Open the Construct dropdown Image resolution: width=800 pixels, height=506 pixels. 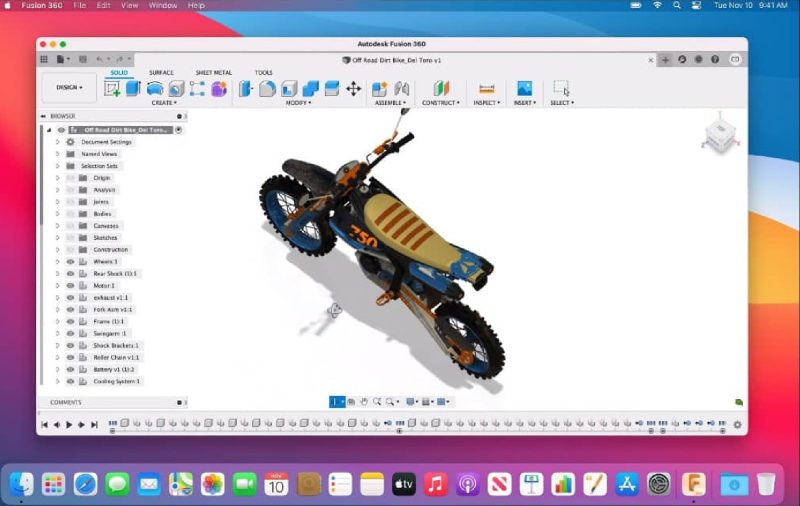pos(441,103)
